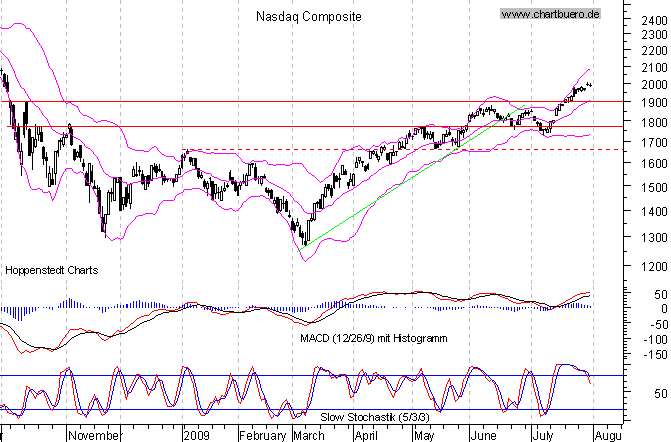The image size is (671, 442).
Task: Click the MACD axis value 0
Action: [664, 309]
